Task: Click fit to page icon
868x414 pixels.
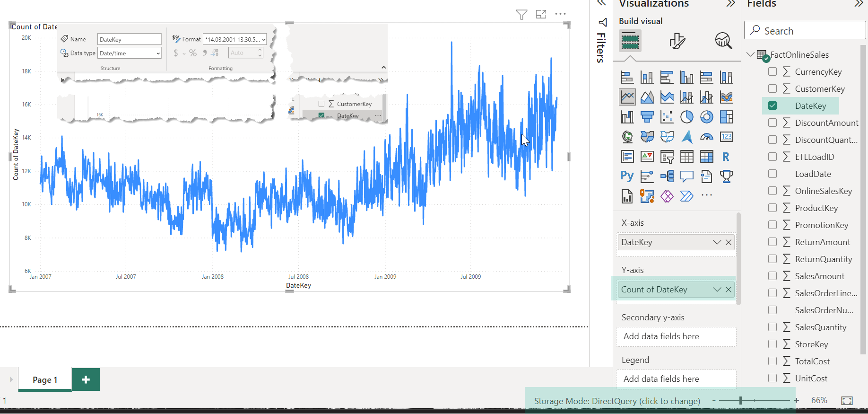Action: (847, 401)
